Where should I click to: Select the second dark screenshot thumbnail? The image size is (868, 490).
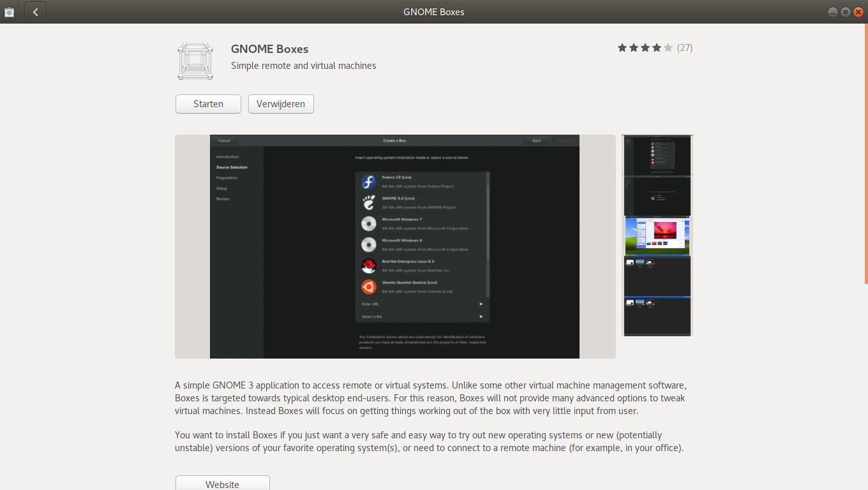click(658, 196)
